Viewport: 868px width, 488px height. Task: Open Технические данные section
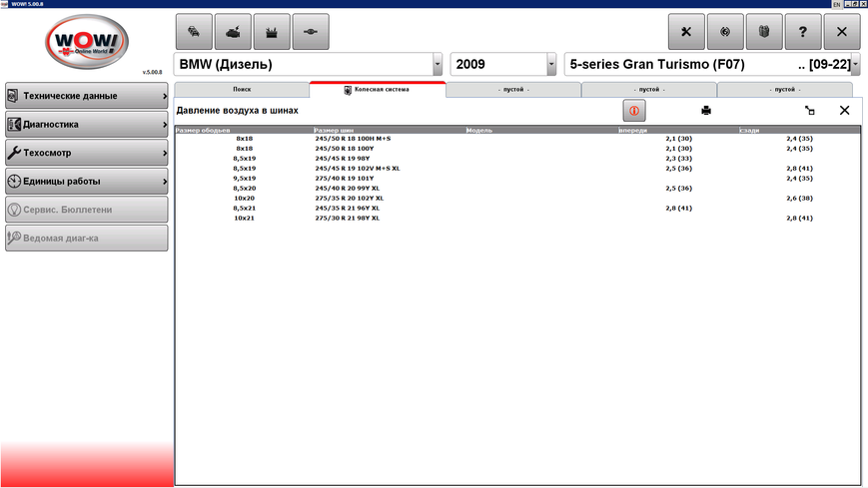tap(87, 96)
